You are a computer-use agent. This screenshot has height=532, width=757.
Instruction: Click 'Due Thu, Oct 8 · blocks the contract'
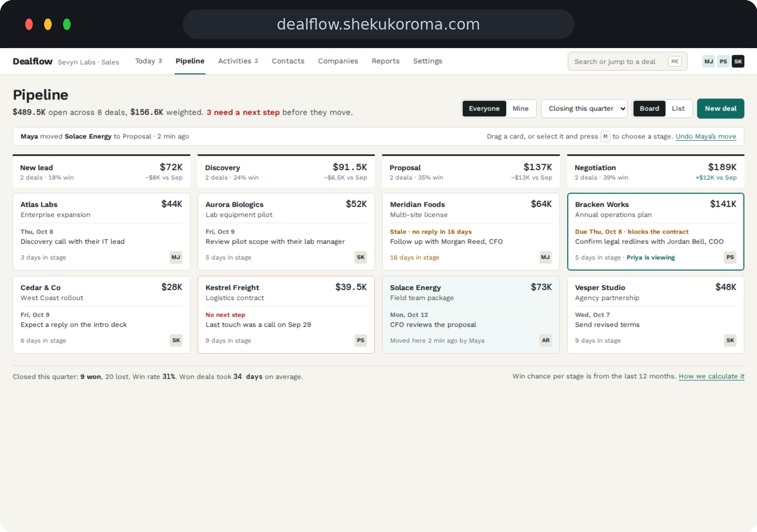point(632,232)
